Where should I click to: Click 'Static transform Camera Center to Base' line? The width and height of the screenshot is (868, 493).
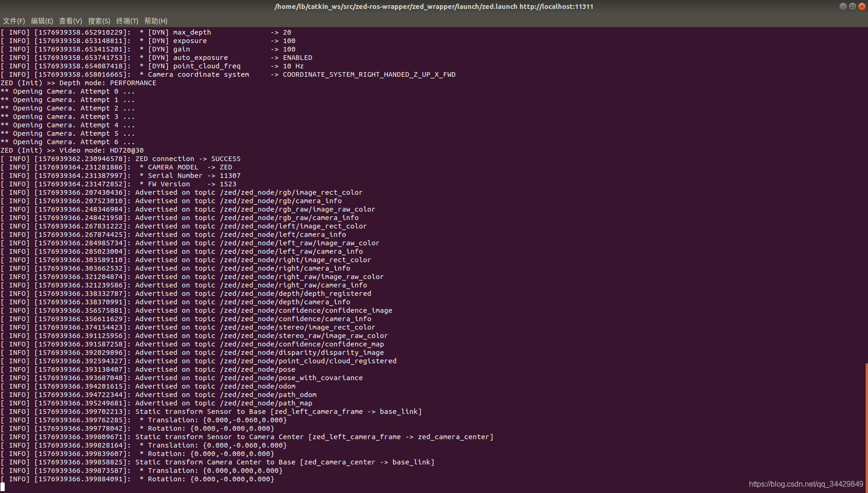pyautogui.click(x=217, y=462)
